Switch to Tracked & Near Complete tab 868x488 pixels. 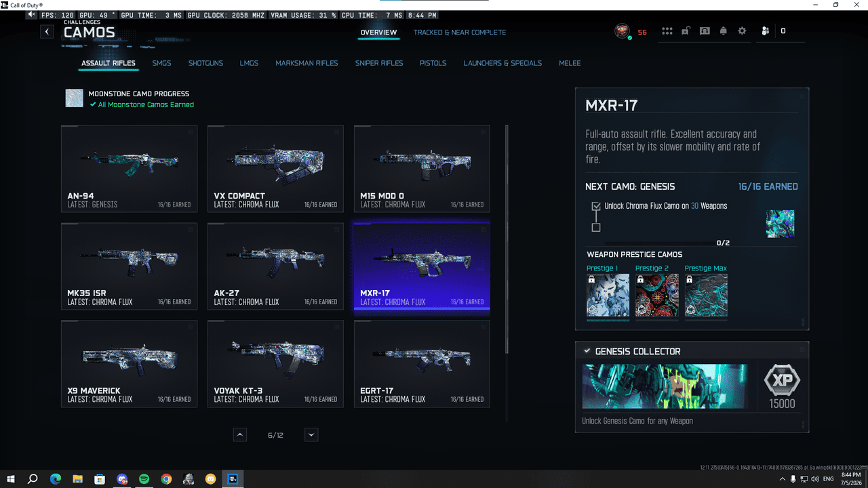click(x=460, y=33)
